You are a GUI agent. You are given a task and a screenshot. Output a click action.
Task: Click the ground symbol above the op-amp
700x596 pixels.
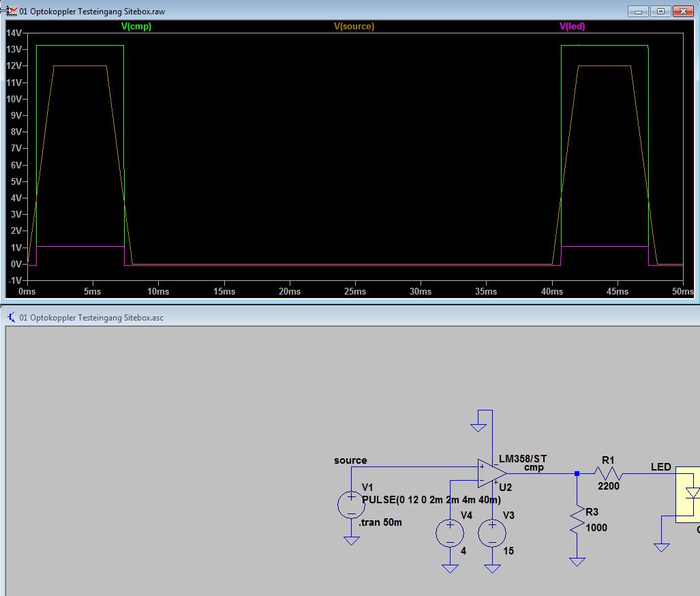point(478,427)
